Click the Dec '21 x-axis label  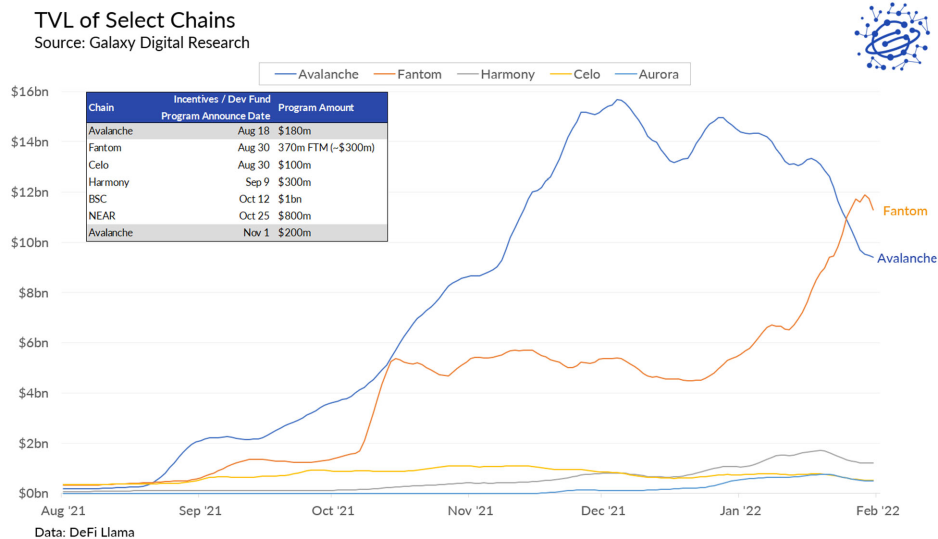click(x=603, y=511)
